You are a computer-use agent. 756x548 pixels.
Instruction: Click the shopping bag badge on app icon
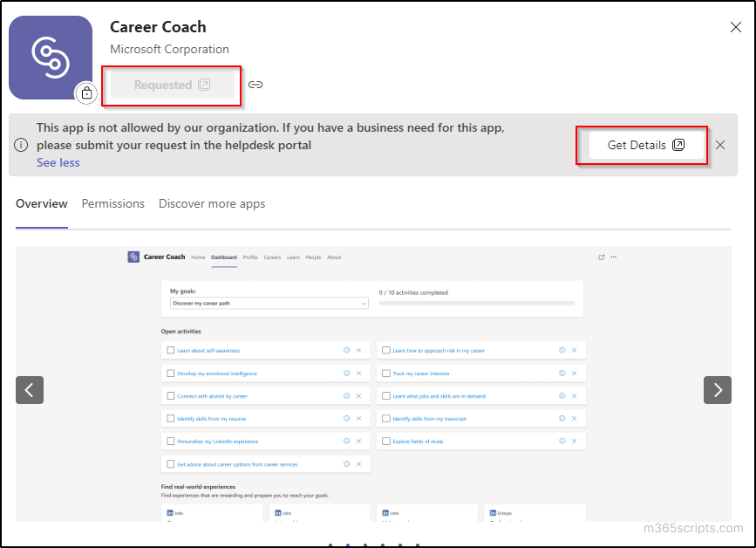coord(85,94)
